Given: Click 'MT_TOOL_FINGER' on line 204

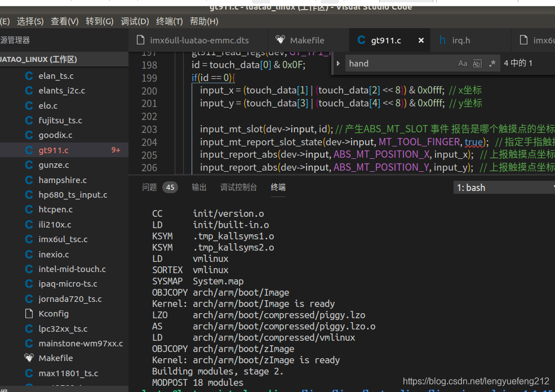Looking at the screenshot, I should pyautogui.click(x=419, y=142).
